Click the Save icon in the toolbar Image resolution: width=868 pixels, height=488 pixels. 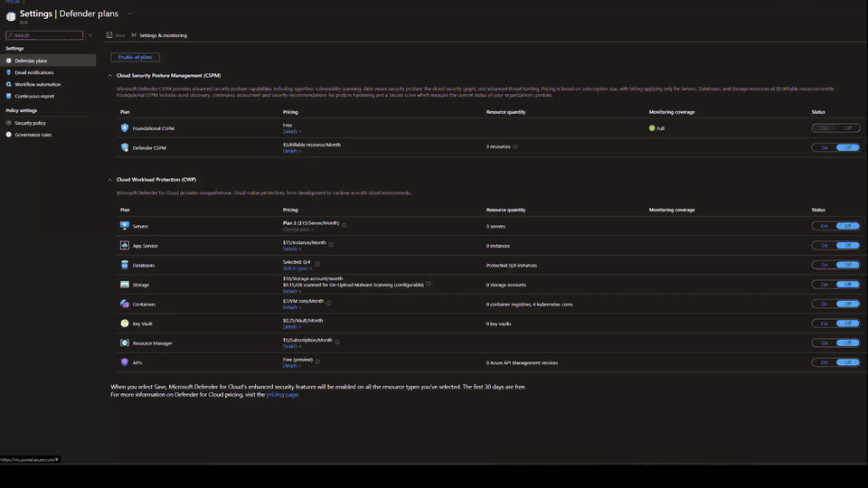click(109, 35)
